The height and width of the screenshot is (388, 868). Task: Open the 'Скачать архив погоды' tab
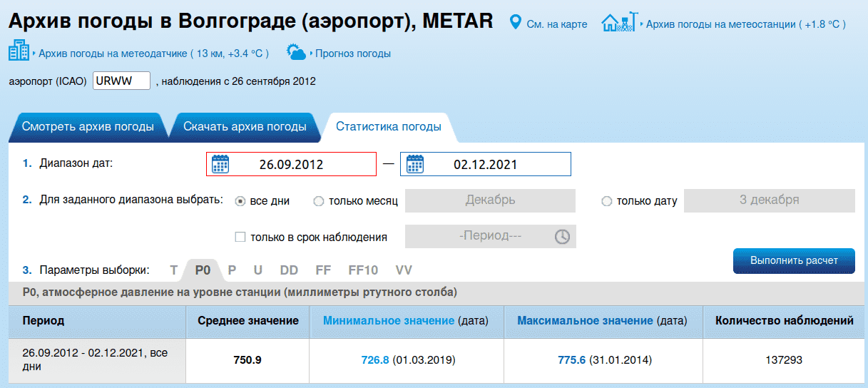tap(245, 127)
